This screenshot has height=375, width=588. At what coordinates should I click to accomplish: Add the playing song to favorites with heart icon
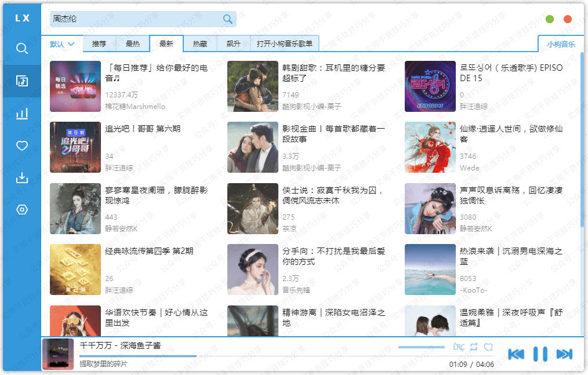click(489, 346)
